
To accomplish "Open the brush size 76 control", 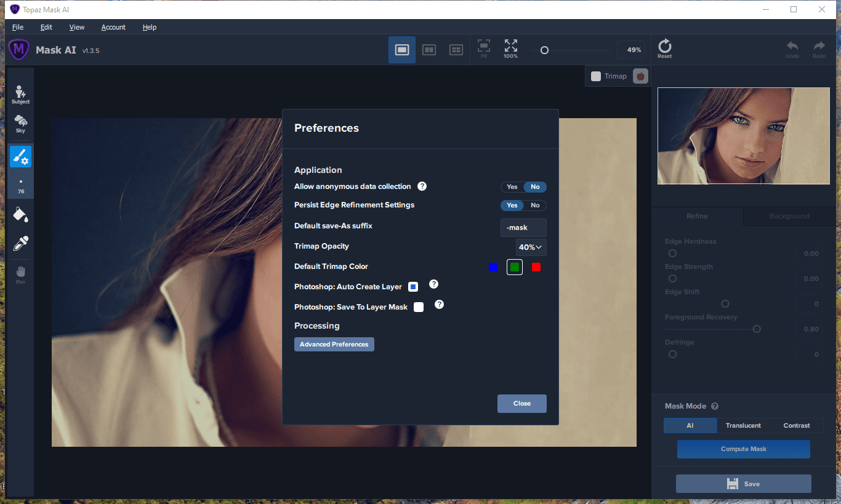I will click(x=20, y=186).
